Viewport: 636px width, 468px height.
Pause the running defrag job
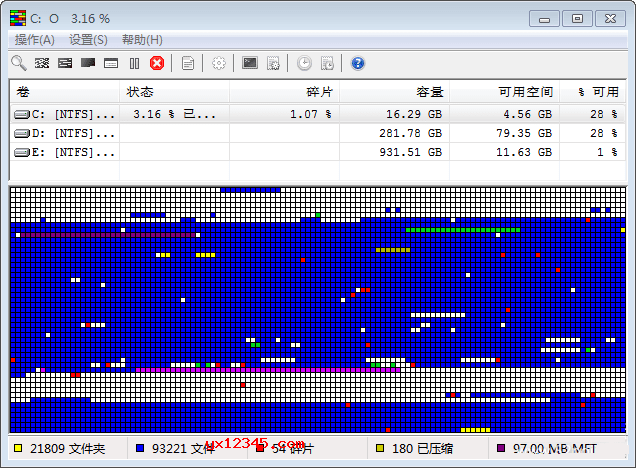134,63
